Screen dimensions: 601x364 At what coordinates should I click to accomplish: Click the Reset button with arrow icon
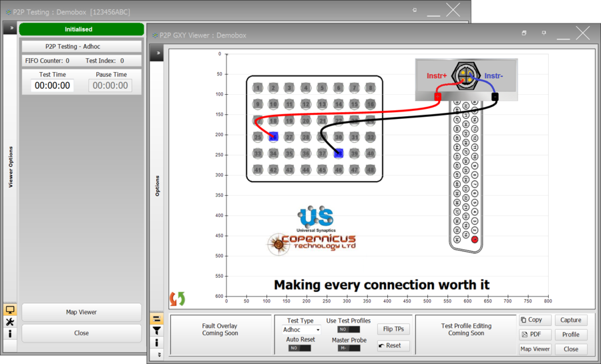(x=393, y=345)
